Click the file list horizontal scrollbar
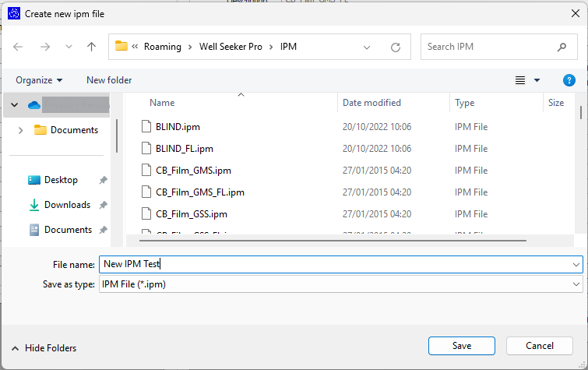 (333, 241)
